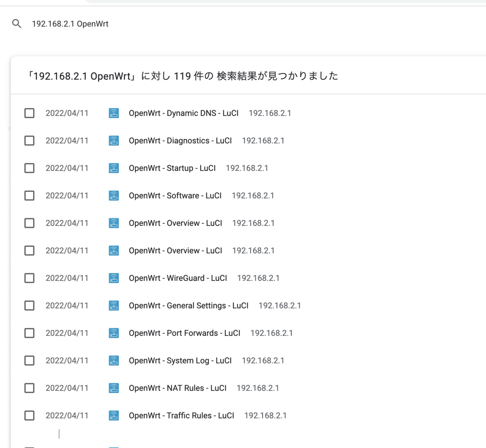The width and height of the screenshot is (486, 448).
Task: Open OpenWrt - WireGuard - LuCI link
Action: pos(178,278)
